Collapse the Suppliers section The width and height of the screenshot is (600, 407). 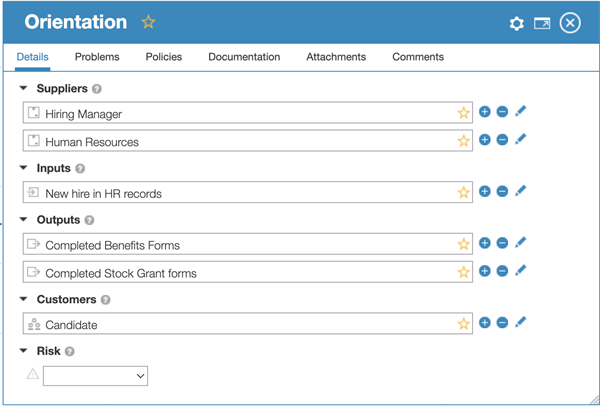click(x=24, y=89)
